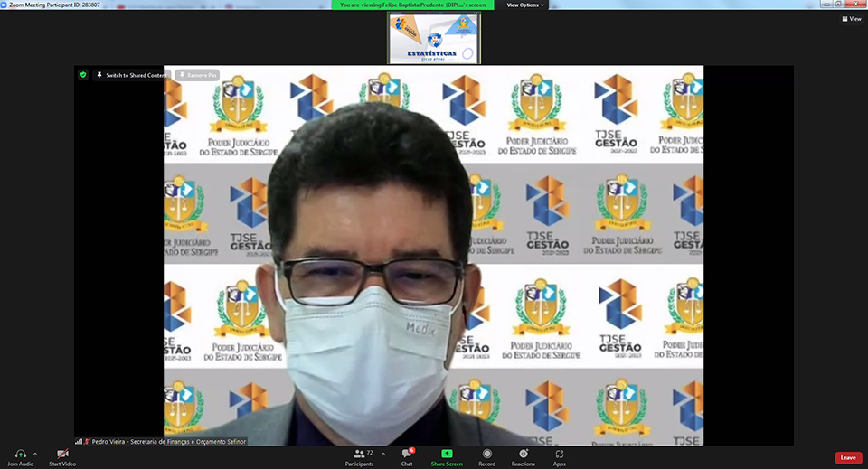Open the View layout menu
Image resolution: width=868 pixels, height=469 pixels.
click(x=851, y=18)
